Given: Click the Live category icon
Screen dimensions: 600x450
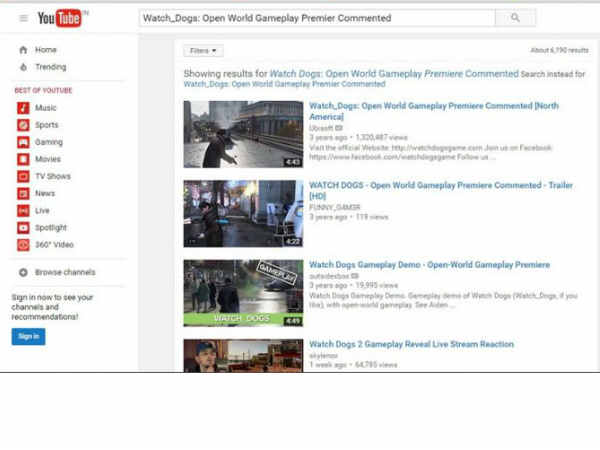Looking at the screenshot, I should coord(23,211).
